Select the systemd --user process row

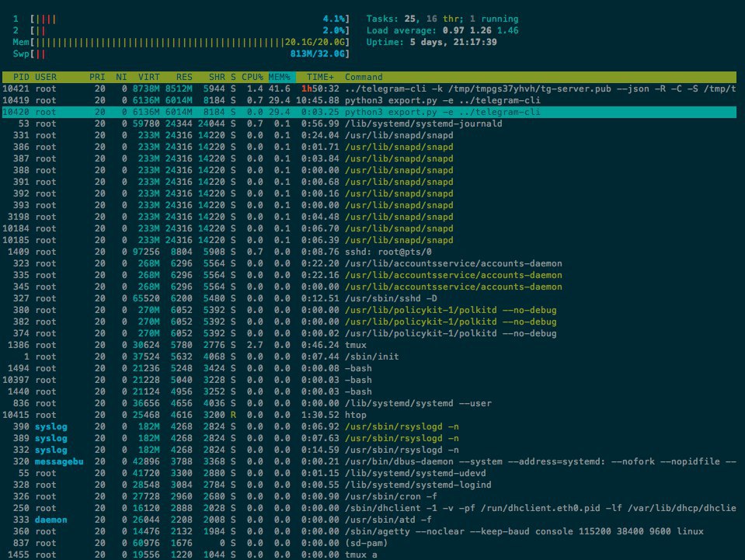(369, 403)
